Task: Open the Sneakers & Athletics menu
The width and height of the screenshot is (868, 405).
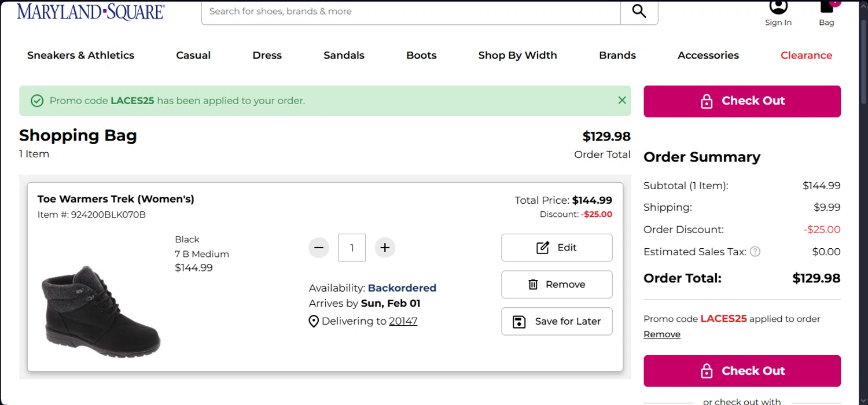Action: (80, 56)
